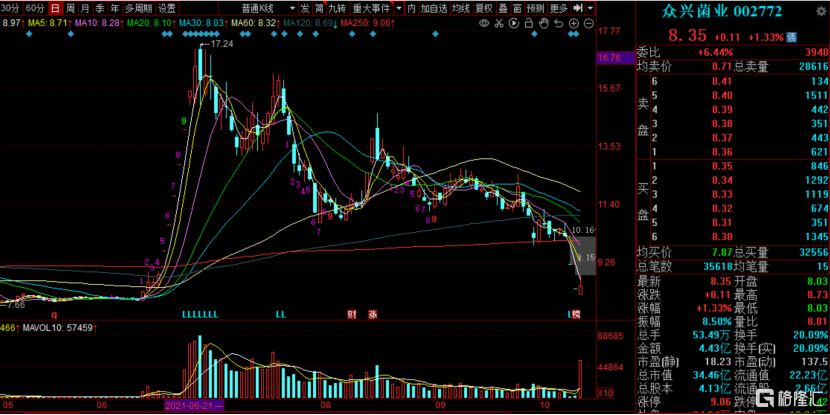This screenshot has height=415, width=830.
Task: Click the q marker at chart left
Action: pos(53,313)
